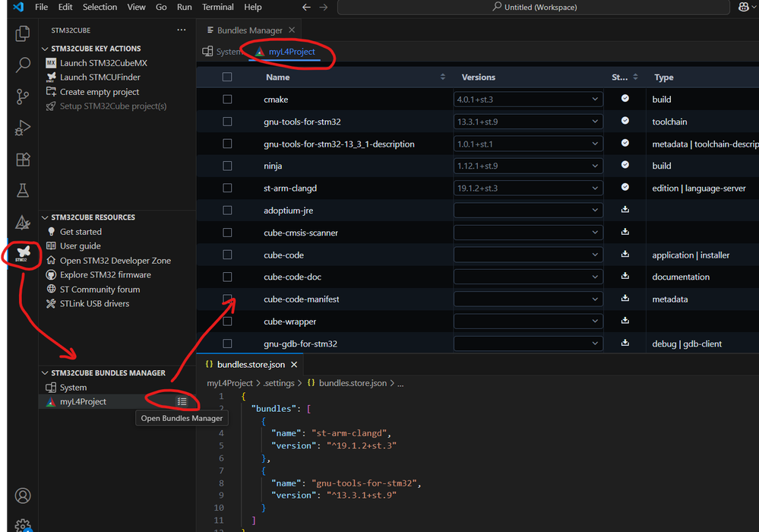Select myL4Project in Bundles Manager tree
This screenshot has height=532, width=759.
click(83, 401)
